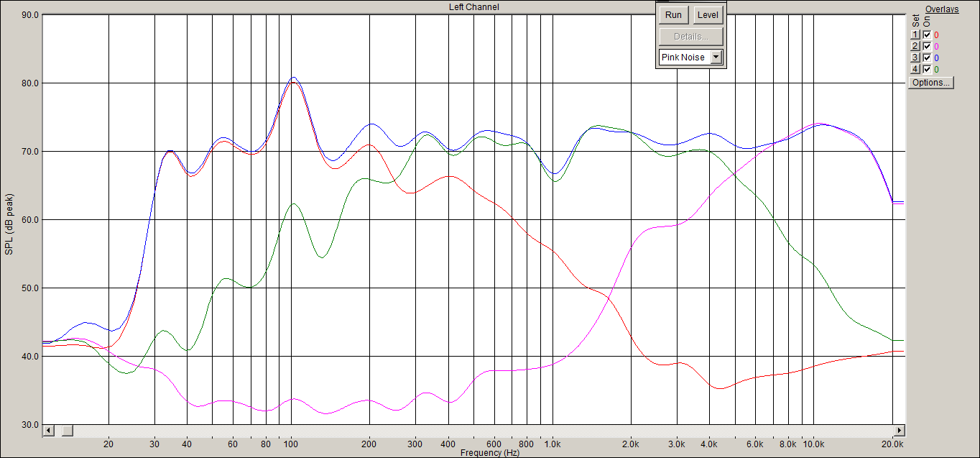This screenshot has height=458, width=980.
Task: Click the Set 4 overlay button
Action: (x=915, y=69)
